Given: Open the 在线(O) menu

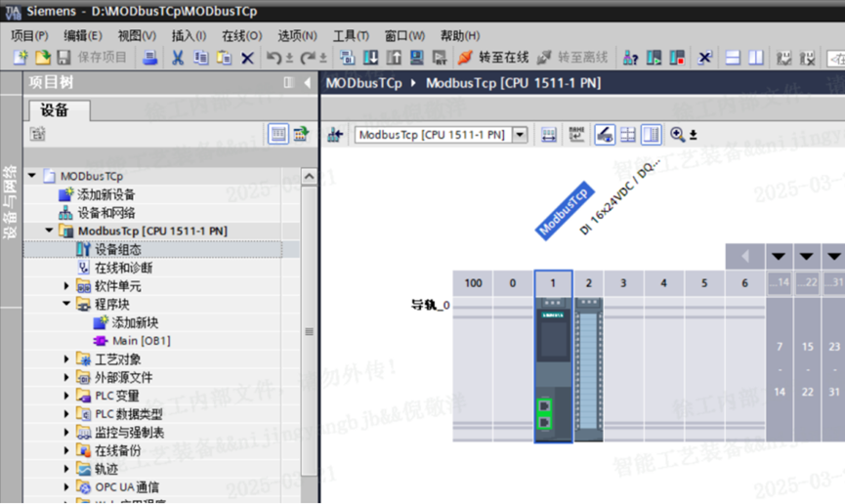Looking at the screenshot, I should [242, 35].
